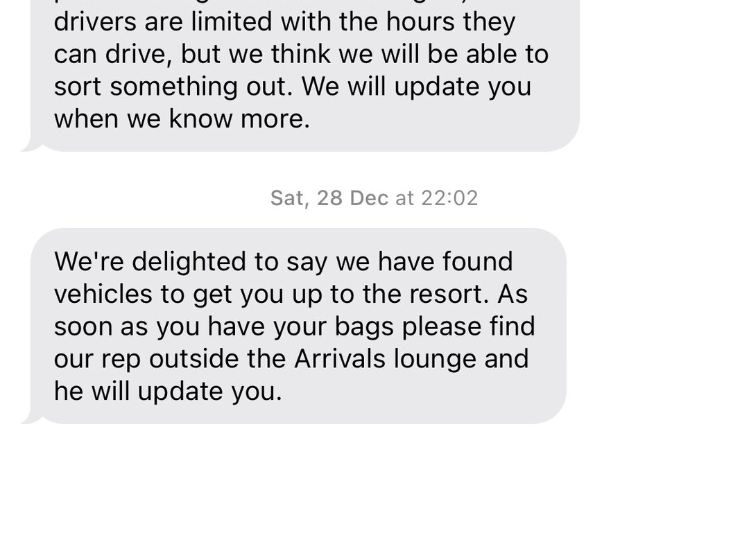Click the phrase "when we know more."
The height and width of the screenshot is (560, 749).
(182, 119)
